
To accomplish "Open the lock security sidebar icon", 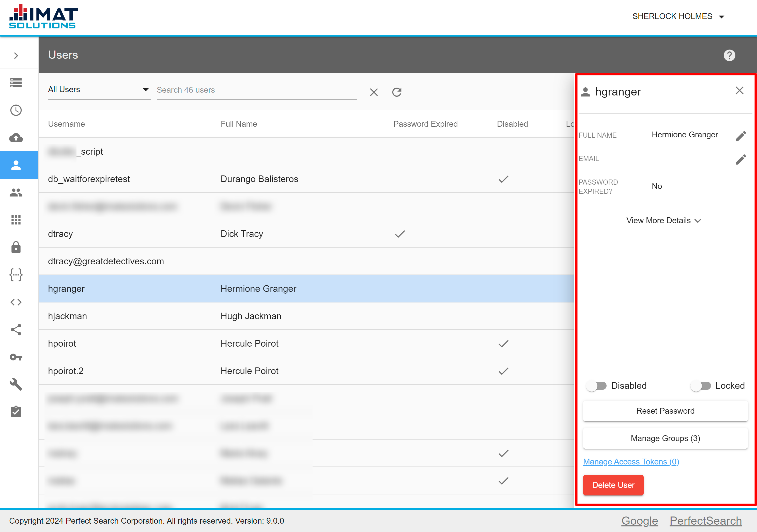I will pyautogui.click(x=16, y=247).
